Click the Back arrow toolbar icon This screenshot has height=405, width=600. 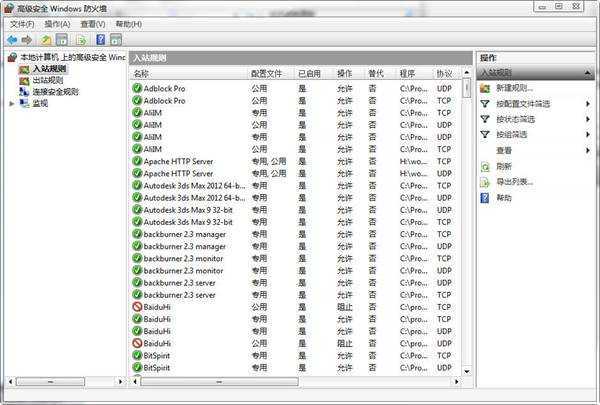[x=12, y=40]
